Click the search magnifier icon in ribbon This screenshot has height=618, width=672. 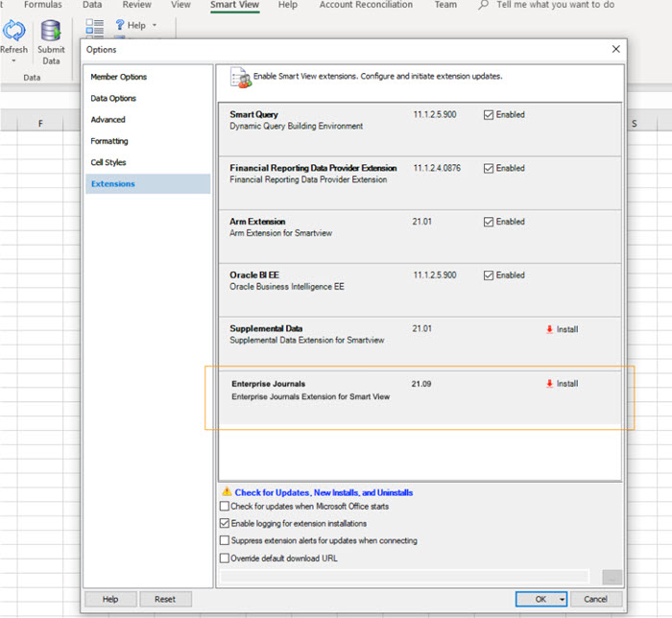tap(484, 5)
